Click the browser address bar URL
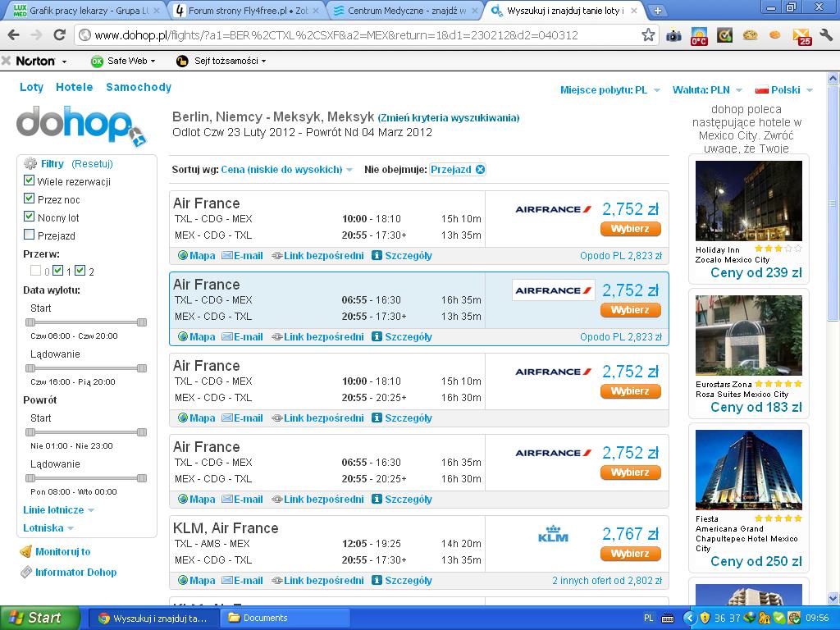 (x=336, y=35)
